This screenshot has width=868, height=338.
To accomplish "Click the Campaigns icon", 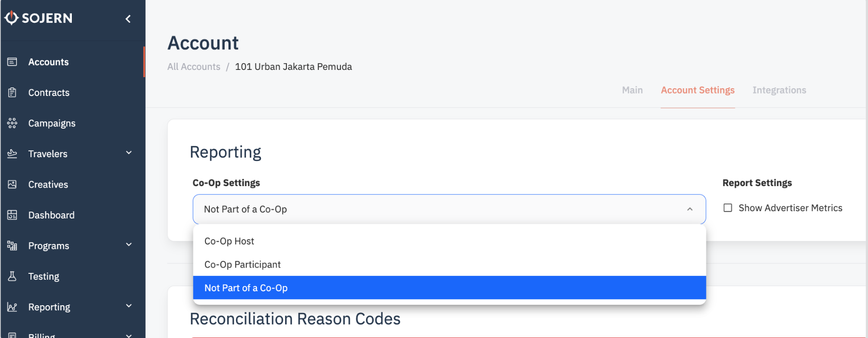I will (12, 123).
